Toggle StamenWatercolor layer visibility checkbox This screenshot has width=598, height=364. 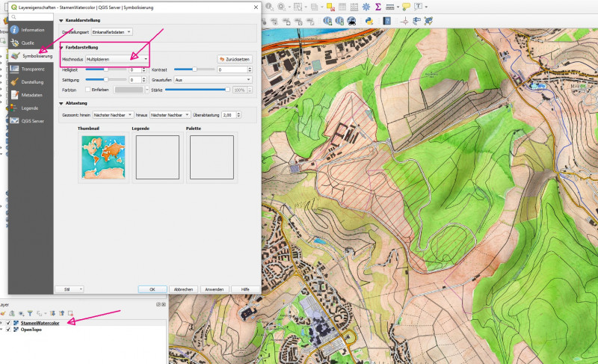8,323
